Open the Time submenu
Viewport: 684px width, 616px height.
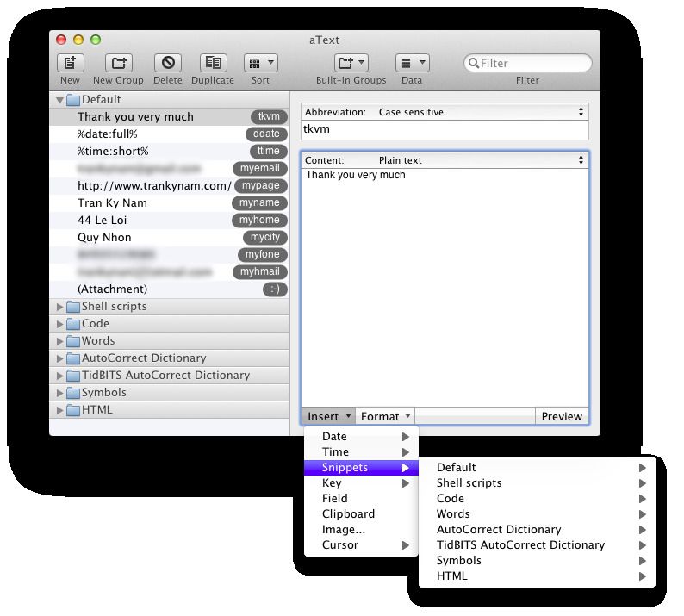361,452
